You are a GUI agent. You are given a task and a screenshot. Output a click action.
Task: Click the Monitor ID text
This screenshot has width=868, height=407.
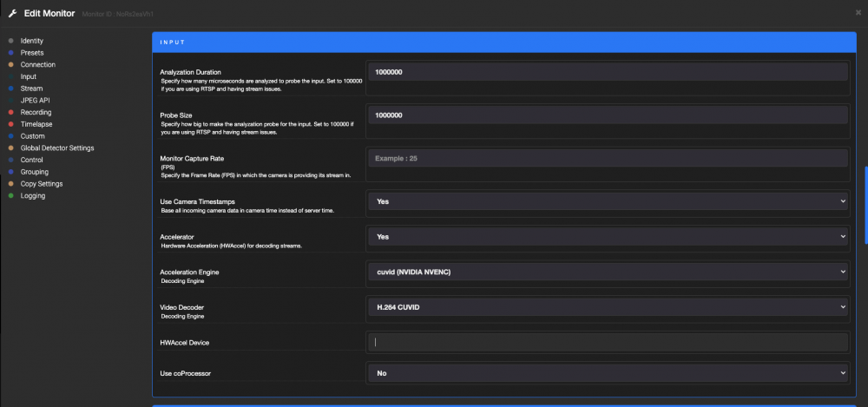pyautogui.click(x=117, y=14)
